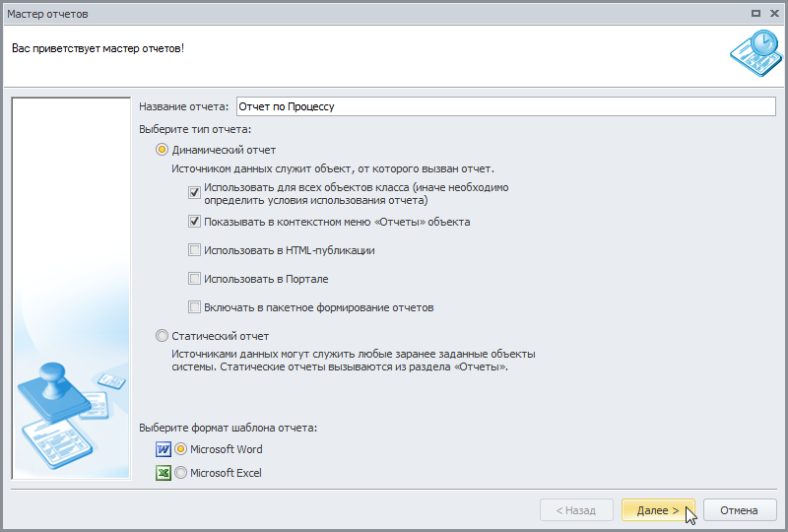Image resolution: width=788 pixels, height=532 pixels.
Task: Choose Microsoft Word template format
Action: click(181, 449)
